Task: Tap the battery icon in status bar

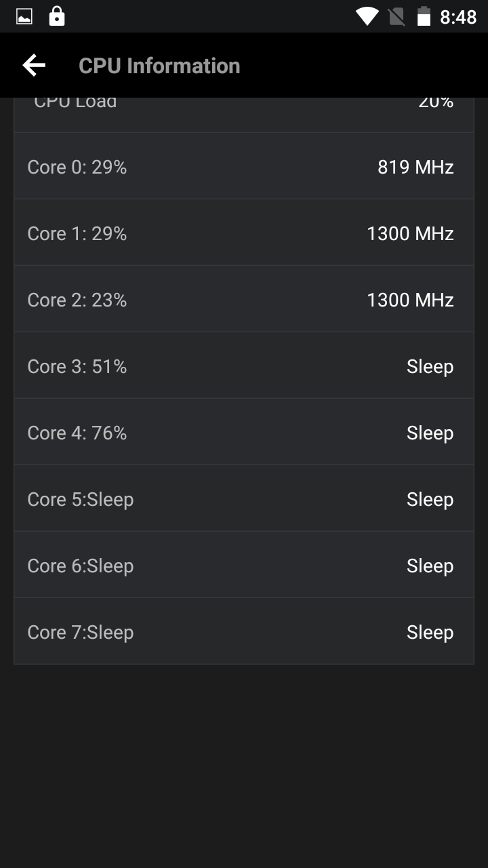Action: coord(424,16)
